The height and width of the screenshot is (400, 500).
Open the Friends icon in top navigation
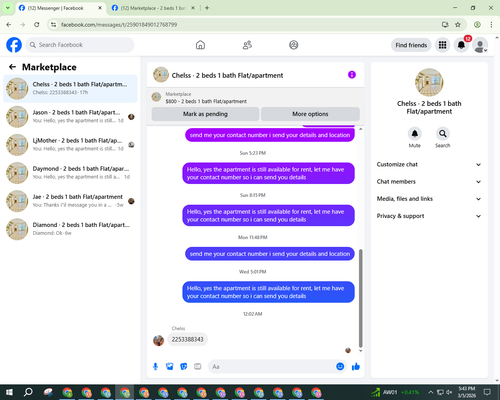click(247, 45)
